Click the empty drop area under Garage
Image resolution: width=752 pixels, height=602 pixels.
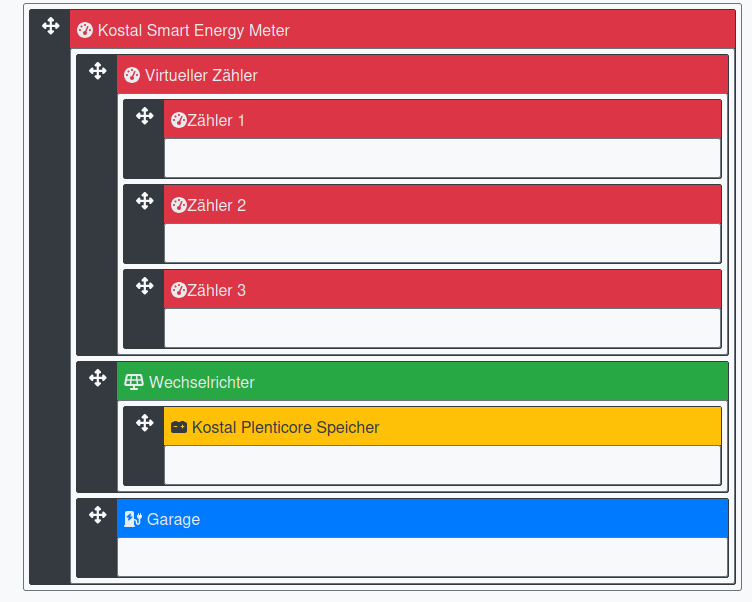(x=423, y=557)
